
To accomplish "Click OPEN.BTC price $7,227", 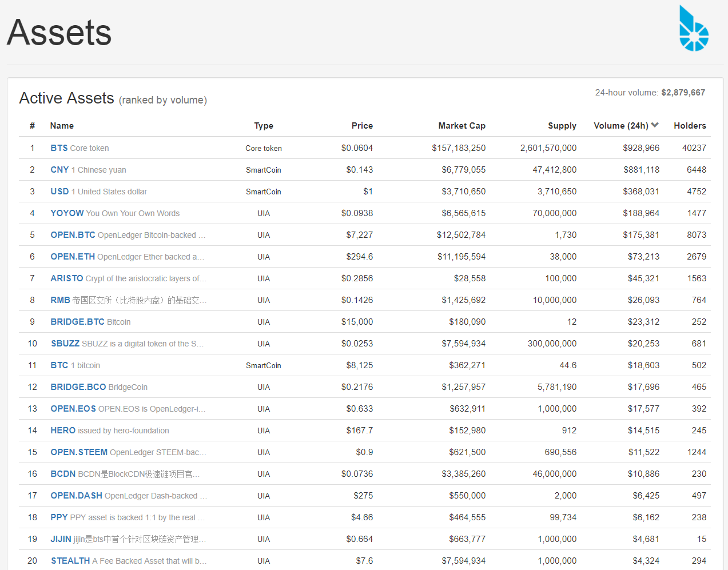I will point(360,235).
